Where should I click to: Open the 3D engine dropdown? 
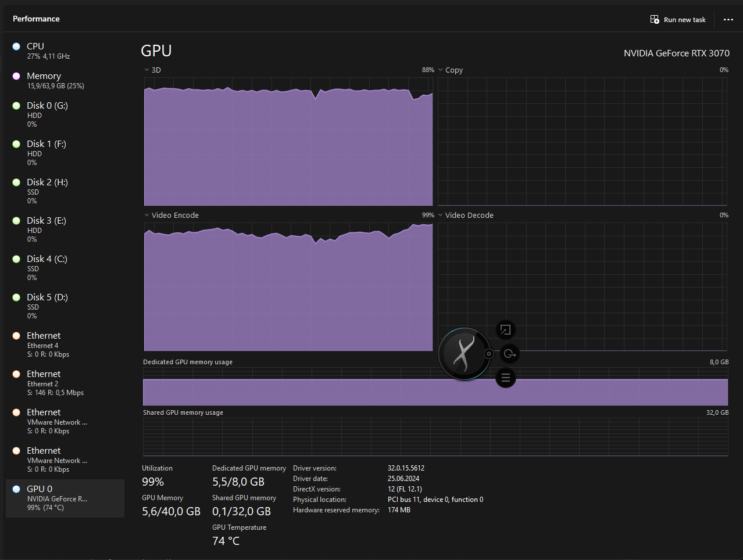point(153,70)
